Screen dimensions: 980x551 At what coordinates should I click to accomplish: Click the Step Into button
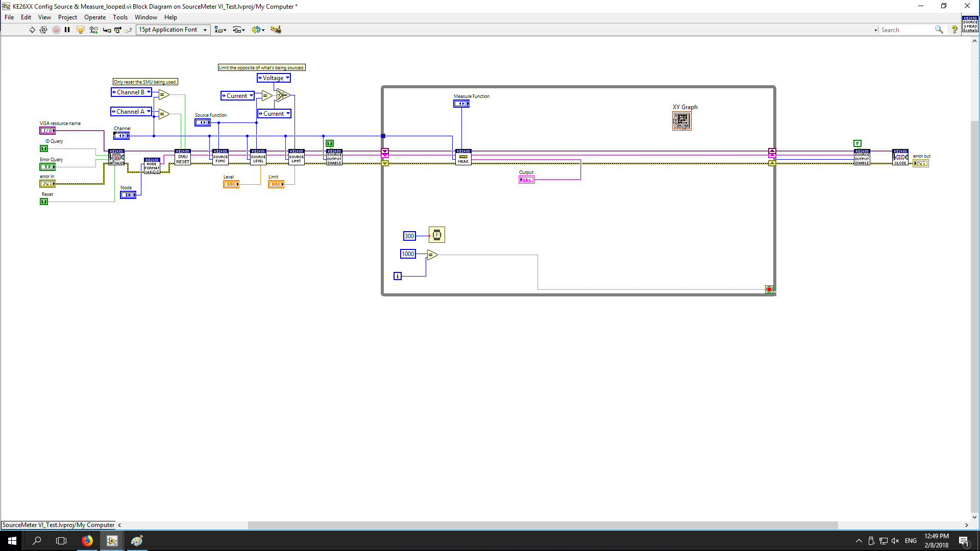tap(107, 30)
